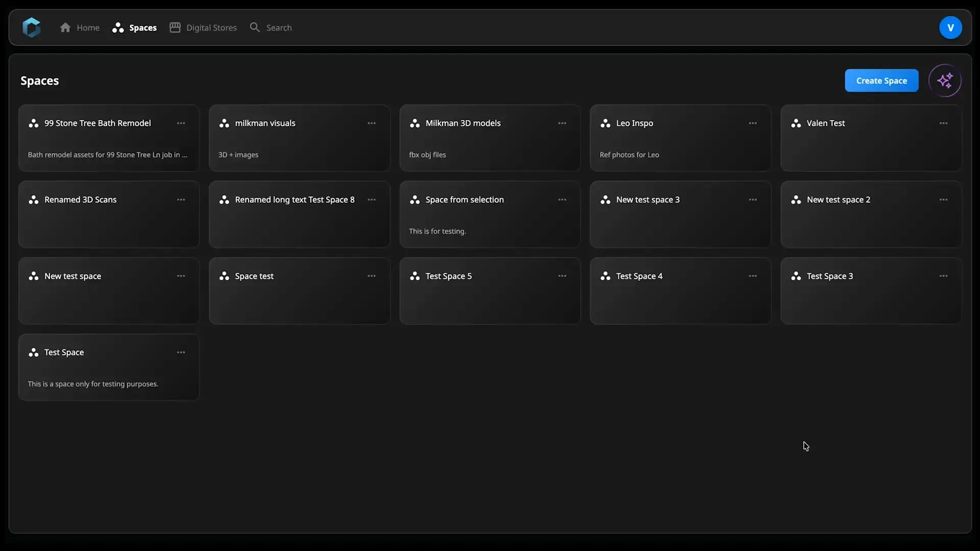980x551 pixels.
Task: Click the Create Space button
Action: pyautogui.click(x=881, y=81)
